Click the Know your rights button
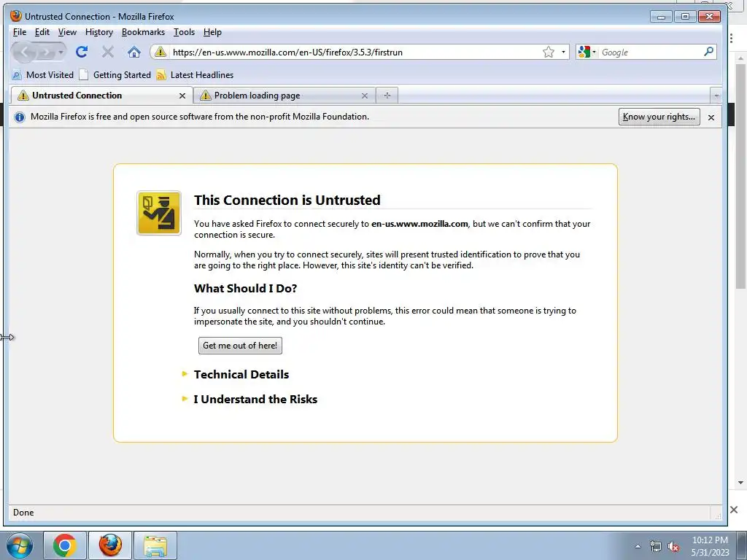The height and width of the screenshot is (560, 747). point(659,117)
